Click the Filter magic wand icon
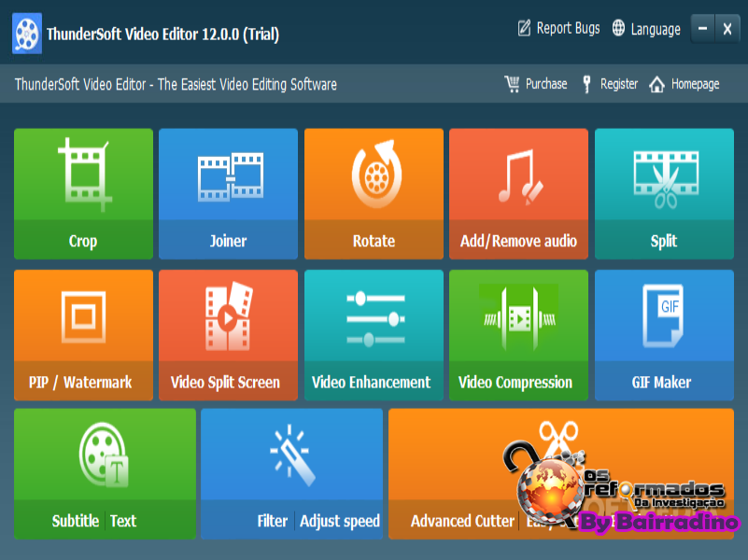This screenshot has width=748, height=560. pos(292,455)
